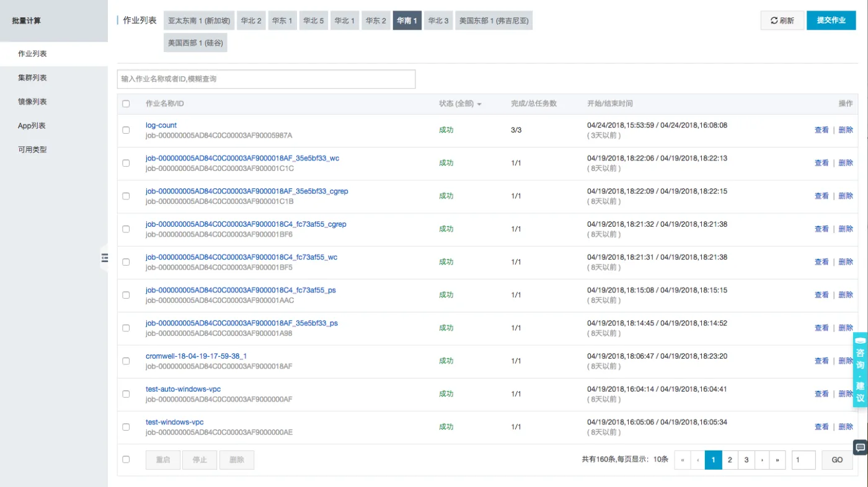Viewport: 868px width, 487px height.
Task: Go to the next page with ›
Action: (x=762, y=460)
